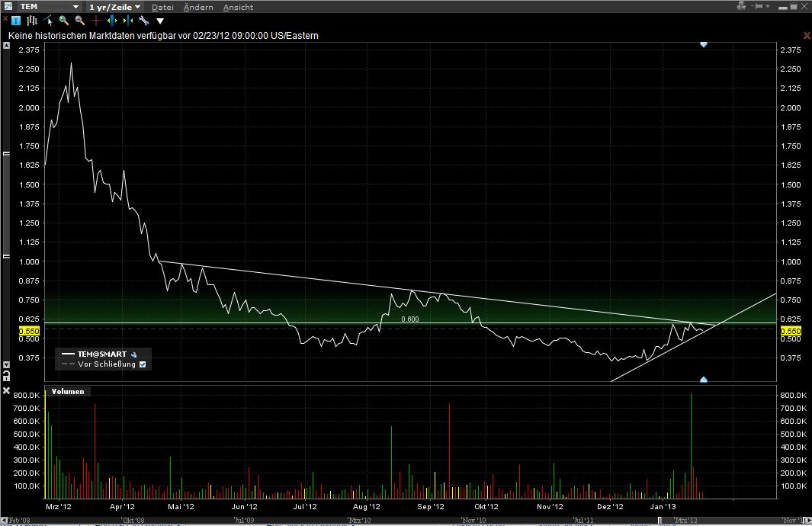The width and height of the screenshot is (812, 526).
Task: Select the trendline drawing tool
Action: 48,21
